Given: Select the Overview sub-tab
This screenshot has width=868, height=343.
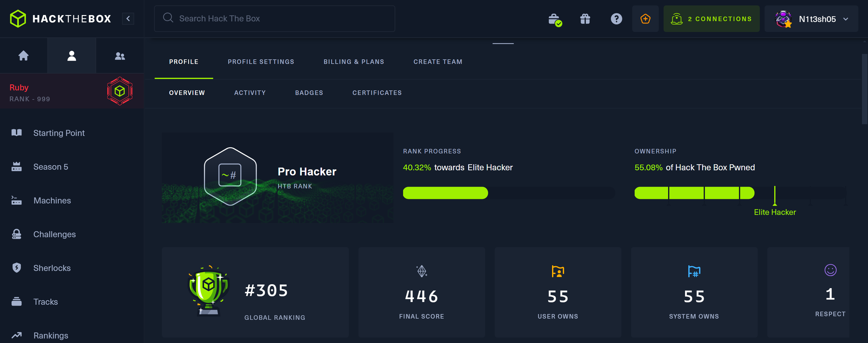Looking at the screenshot, I should coord(187,93).
